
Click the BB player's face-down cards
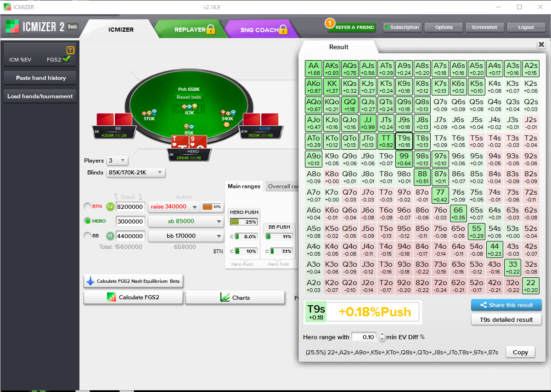coord(114,119)
